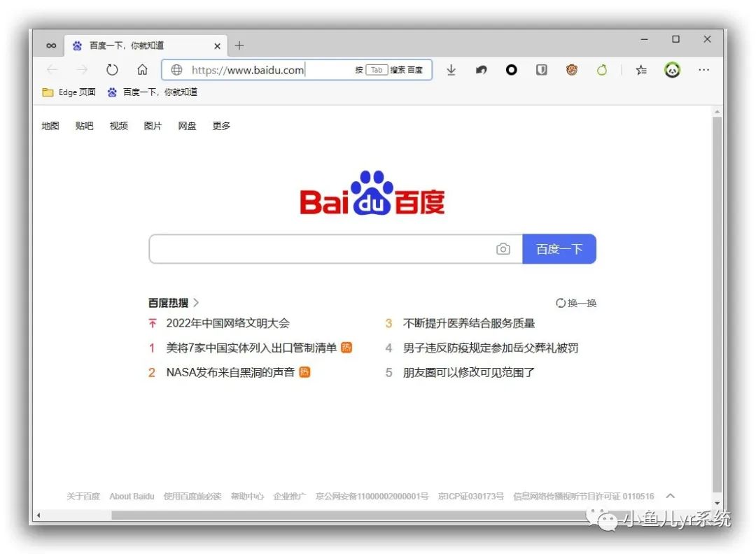Open the browser's three-dot settings menu
This screenshot has height=554, width=756.
[x=703, y=70]
